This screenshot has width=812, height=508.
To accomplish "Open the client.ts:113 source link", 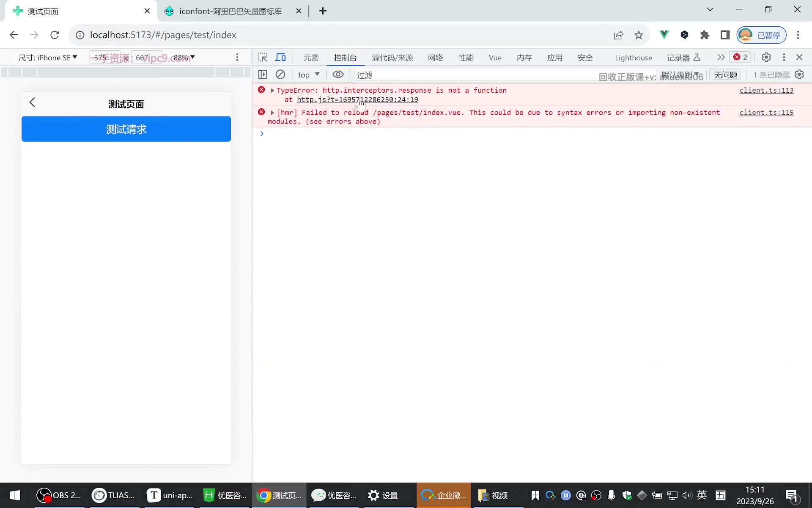I will point(766,90).
